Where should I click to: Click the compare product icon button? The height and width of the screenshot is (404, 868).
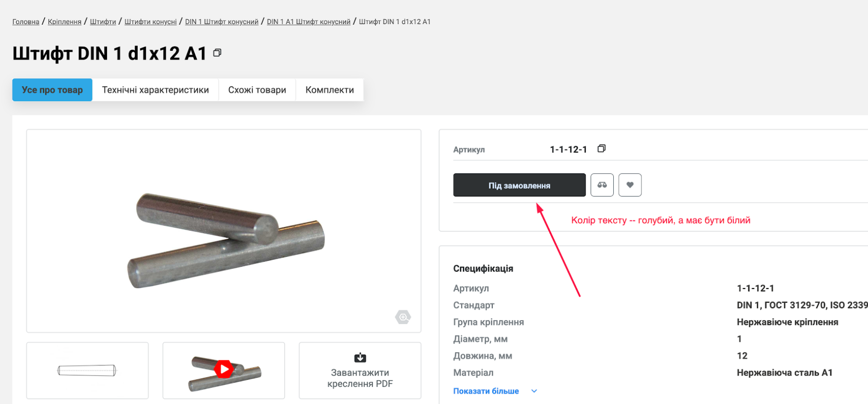click(x=602, y=185)
